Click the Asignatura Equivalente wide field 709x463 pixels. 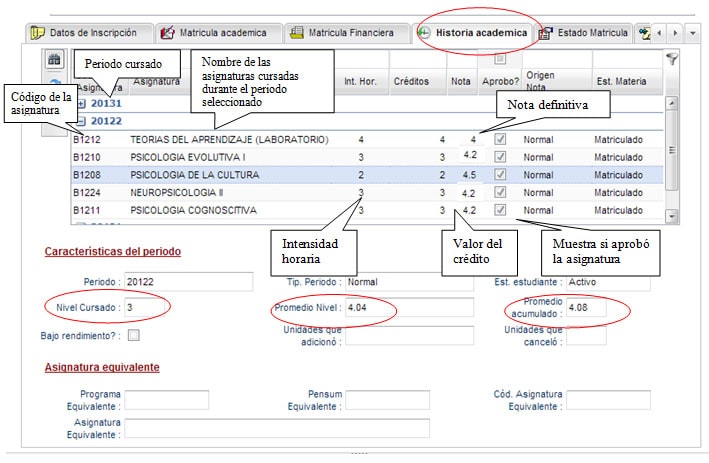tap(277, 428)
